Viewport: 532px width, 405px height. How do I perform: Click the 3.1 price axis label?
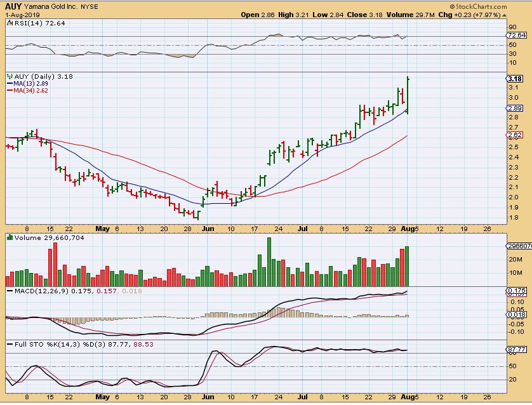tap(514, 88)
